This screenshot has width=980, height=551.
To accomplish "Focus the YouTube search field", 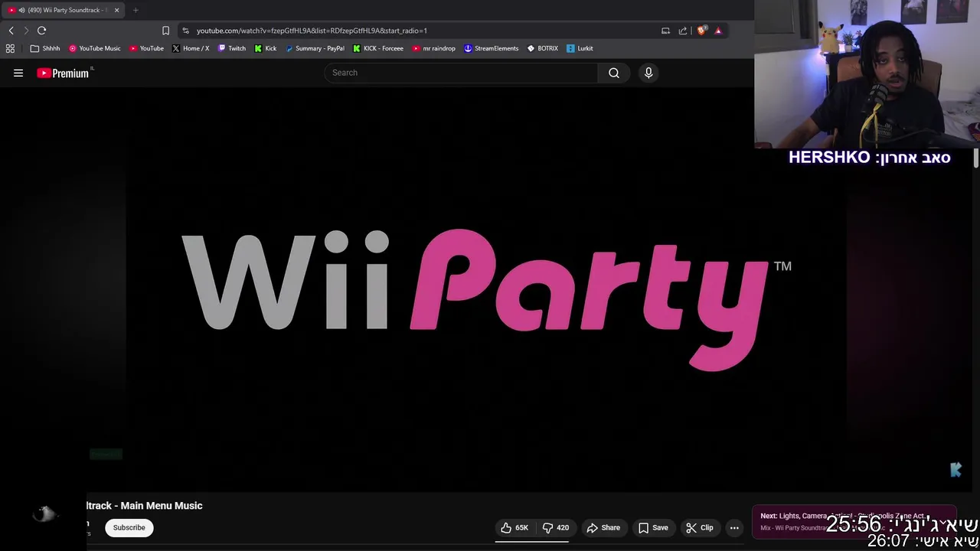I will (x=461, y=73).
